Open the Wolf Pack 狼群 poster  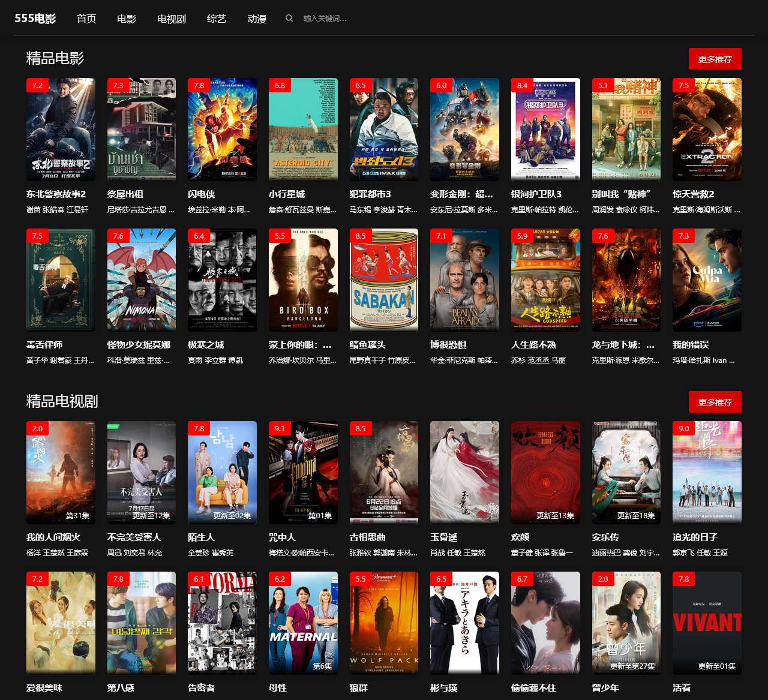(384, 623)
